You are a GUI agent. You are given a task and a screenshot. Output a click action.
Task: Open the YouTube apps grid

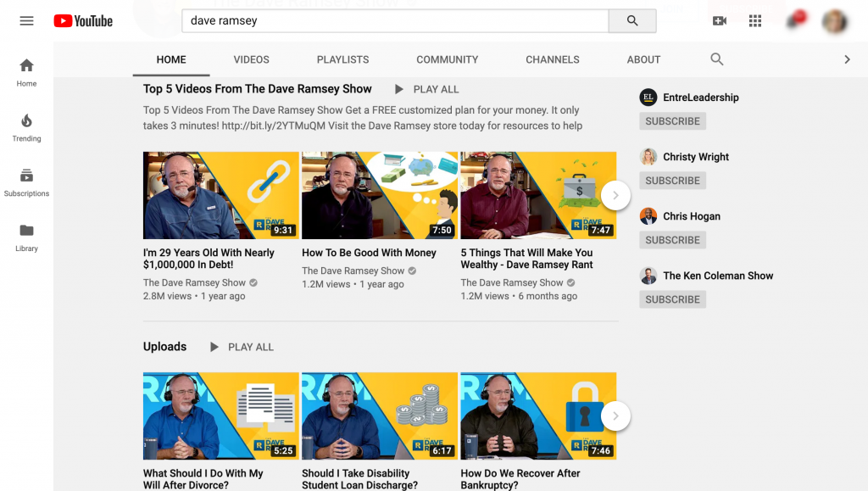[755, 21]
